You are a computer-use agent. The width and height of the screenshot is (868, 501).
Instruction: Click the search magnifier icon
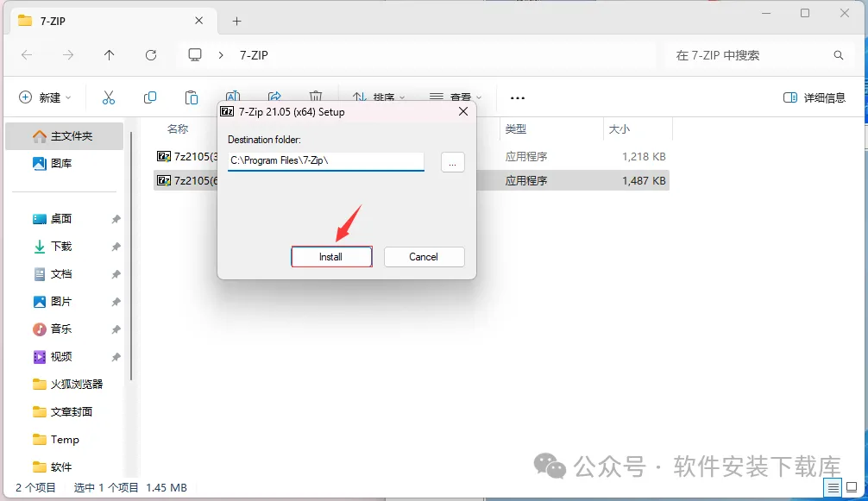(x=838, y=55)
